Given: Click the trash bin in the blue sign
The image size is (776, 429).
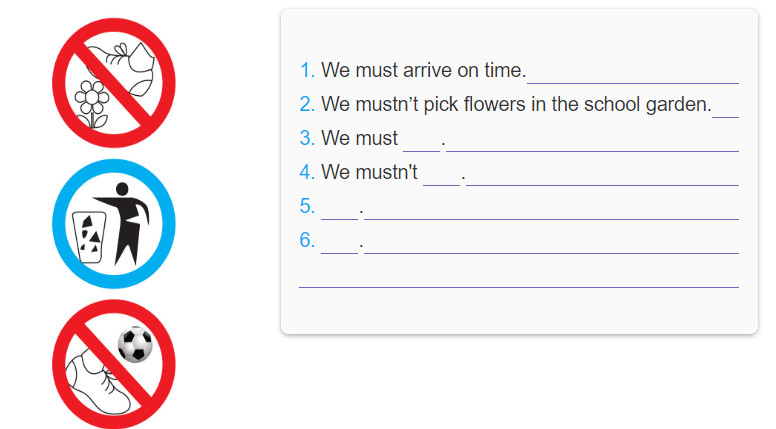Looking at the screenshot, I should (89, 237).
